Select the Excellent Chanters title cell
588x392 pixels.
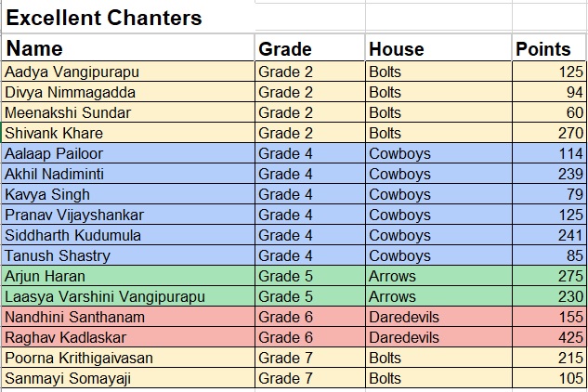[x=128, y=18]
